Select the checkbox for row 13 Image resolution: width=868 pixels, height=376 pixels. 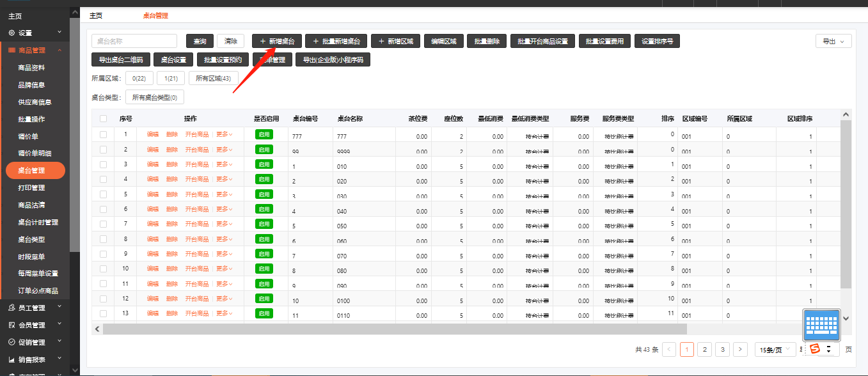104,313
